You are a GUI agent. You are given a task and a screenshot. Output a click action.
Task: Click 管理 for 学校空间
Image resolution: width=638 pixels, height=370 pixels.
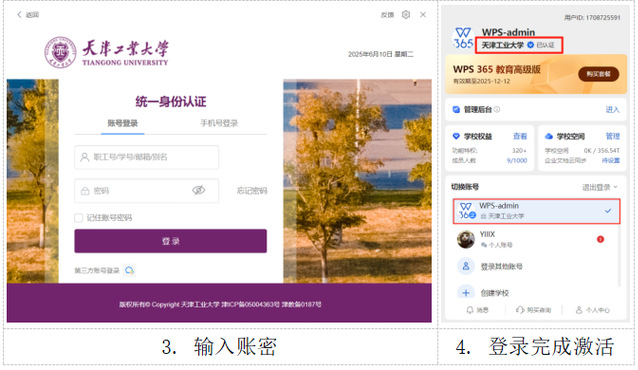tap(613, 136)
